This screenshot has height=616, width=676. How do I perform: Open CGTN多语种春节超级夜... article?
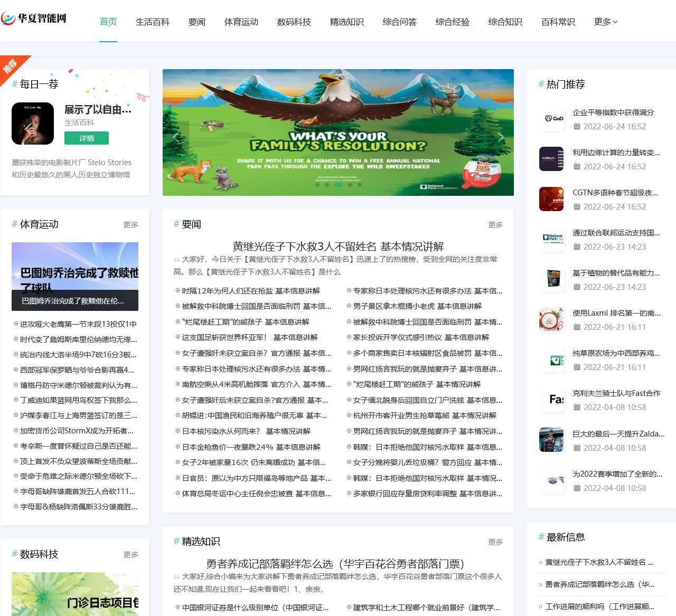click(615, 193)
